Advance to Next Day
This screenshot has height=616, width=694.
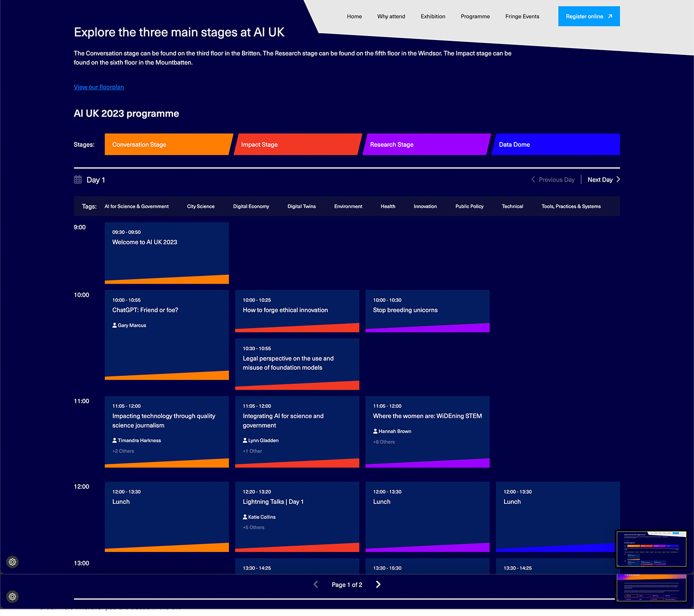[603, 180]
